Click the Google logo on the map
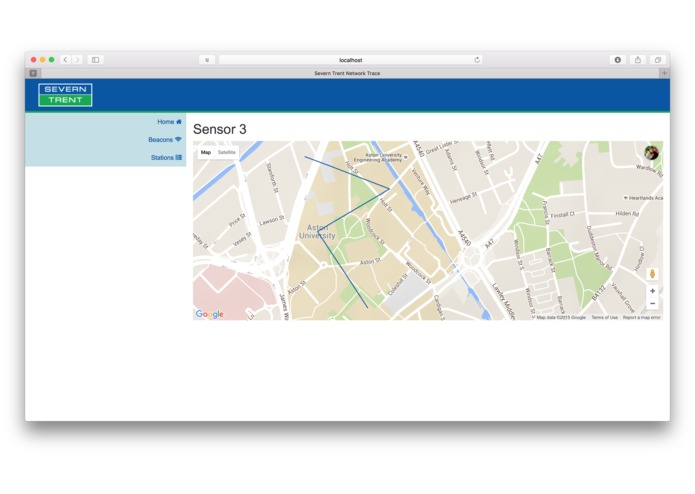This screenshot has width=695, height=494. pyautogui.click(x=210, y=314)
